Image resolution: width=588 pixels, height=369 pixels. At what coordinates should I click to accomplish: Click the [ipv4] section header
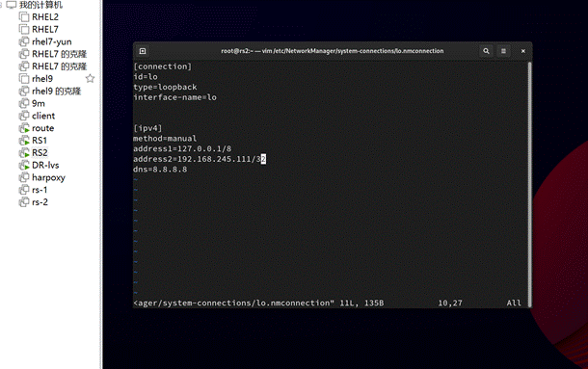pyautogui.click(x=147, y=128)
